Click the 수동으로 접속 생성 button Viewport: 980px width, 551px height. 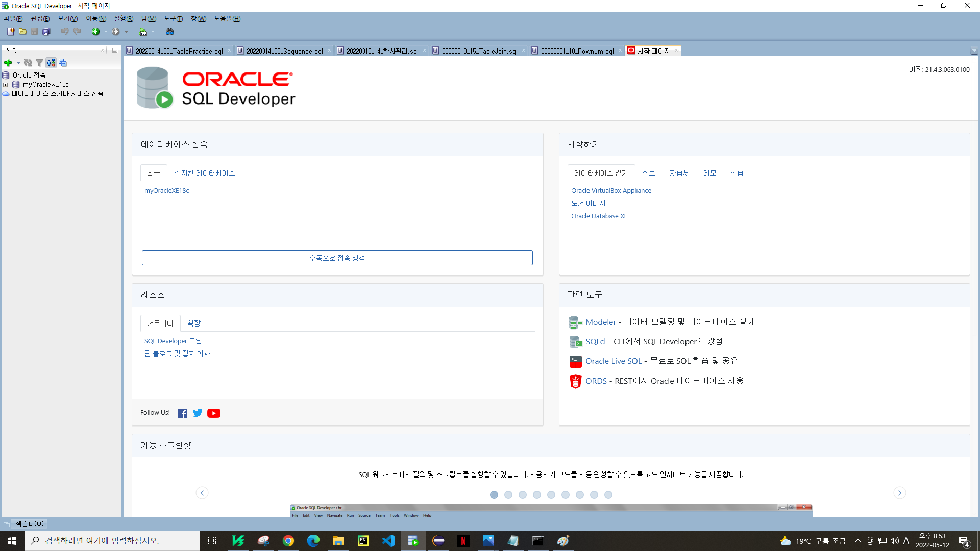point(337,258)
